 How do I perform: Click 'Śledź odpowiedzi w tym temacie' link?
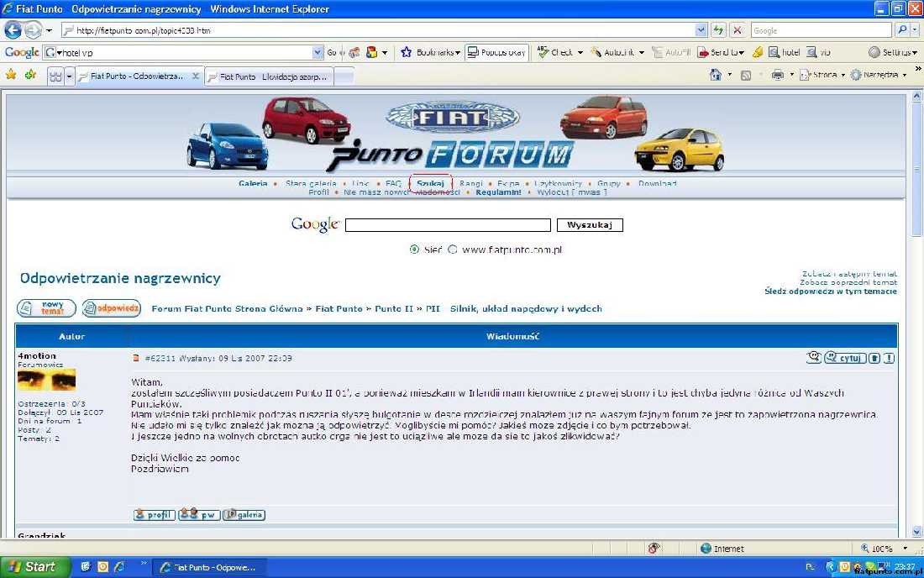831,291
